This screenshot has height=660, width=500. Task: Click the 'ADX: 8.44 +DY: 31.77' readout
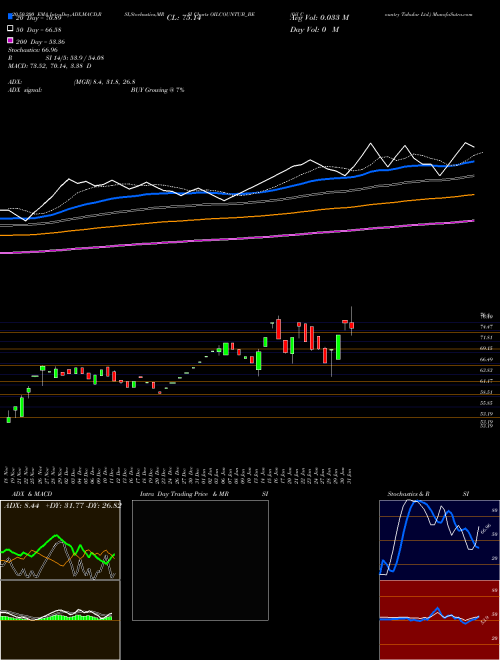[44, 505]
